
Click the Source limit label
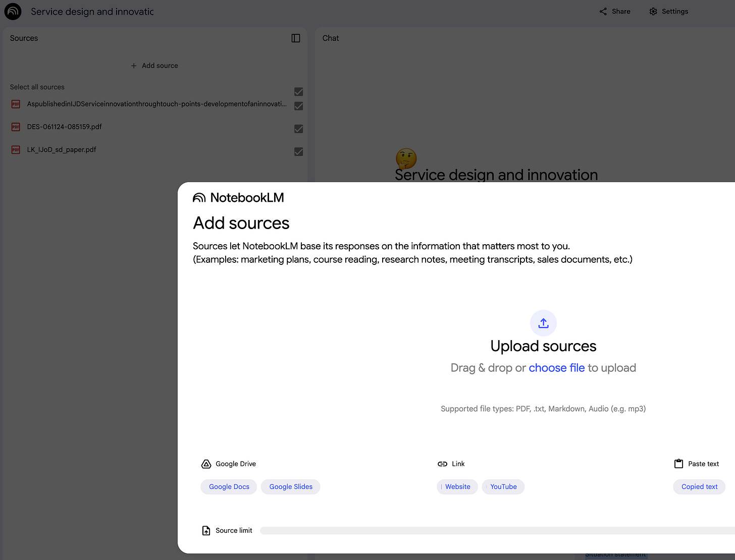coord(234,530)
